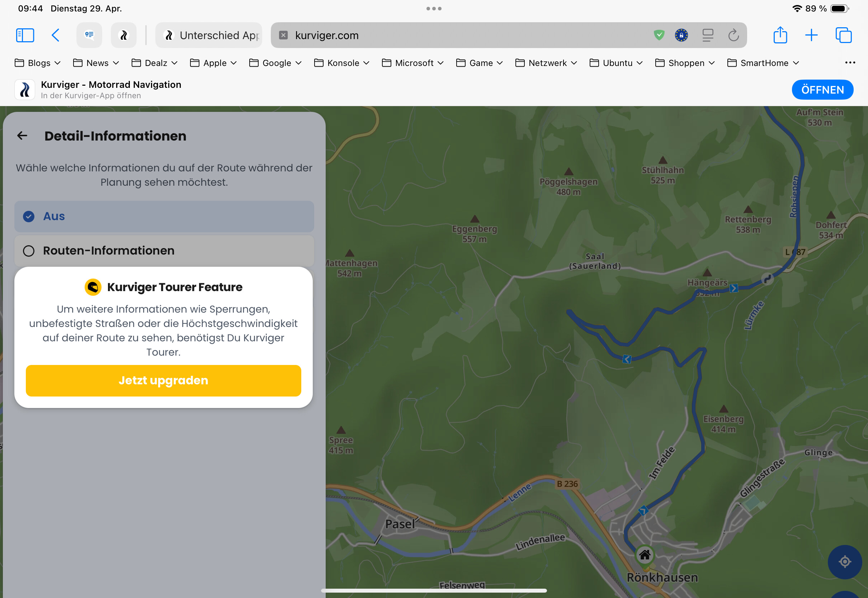Click the 'Rönkhausen' town label
The height and width of the screenshot is (598, 868).
(662, 578)
